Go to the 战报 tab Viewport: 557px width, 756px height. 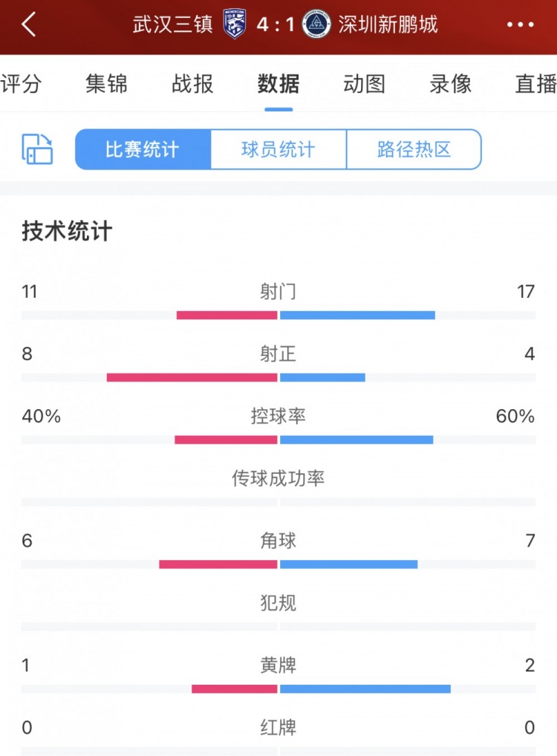(192, 84)
